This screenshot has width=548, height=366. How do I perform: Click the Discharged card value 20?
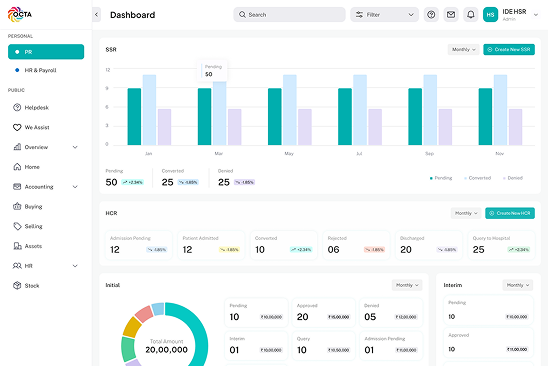tap(406, 250)
